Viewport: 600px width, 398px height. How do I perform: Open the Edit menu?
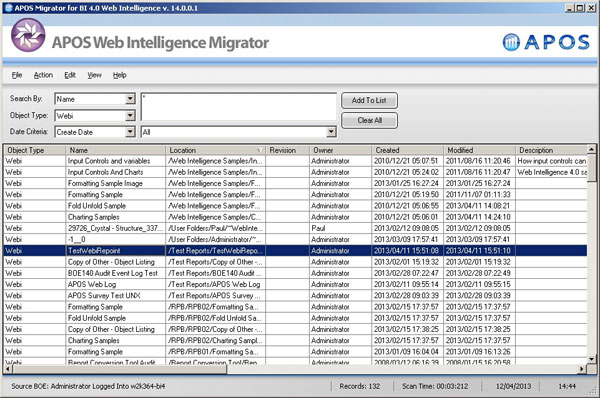[70, 75]
